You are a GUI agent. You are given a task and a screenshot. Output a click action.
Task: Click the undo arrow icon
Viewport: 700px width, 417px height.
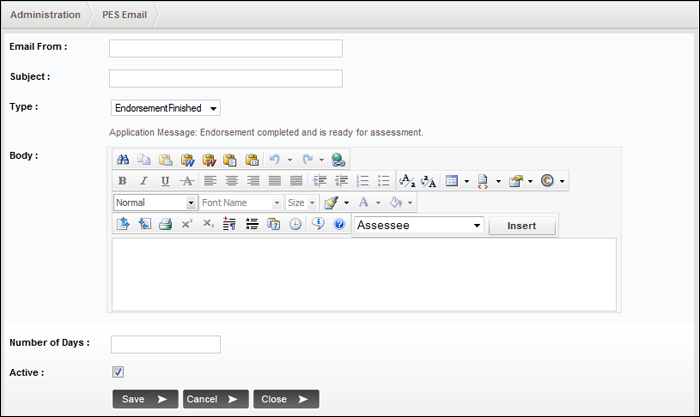point(274,159)
